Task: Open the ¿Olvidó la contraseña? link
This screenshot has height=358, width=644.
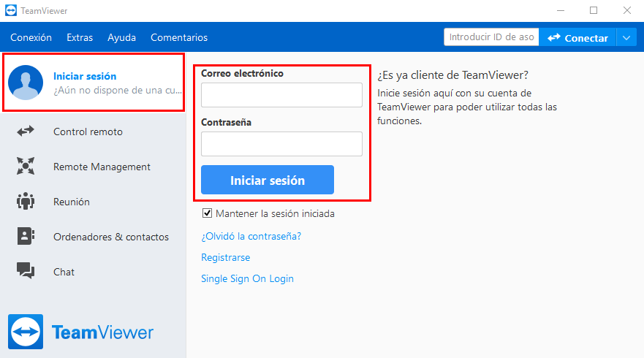Action: click(251, 236)
